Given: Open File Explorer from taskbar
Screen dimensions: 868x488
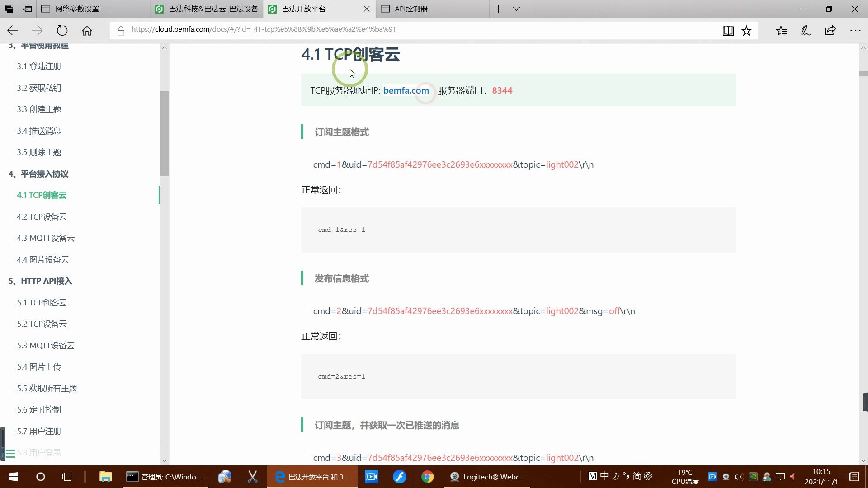Looking at the screenshot, I should click(105, 477).
